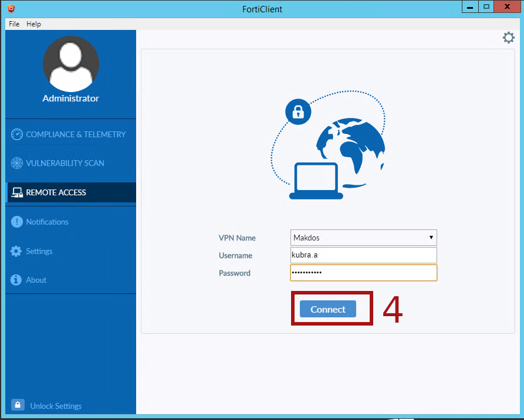Click Unlock Settings at the bottom

(x=55, y=405)
